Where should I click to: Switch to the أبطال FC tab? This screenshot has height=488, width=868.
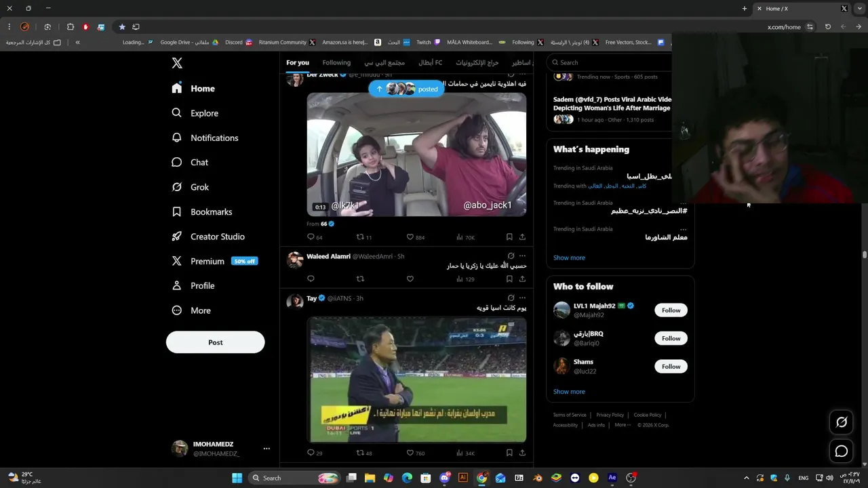pyautogui.click(x=430, y=62)
